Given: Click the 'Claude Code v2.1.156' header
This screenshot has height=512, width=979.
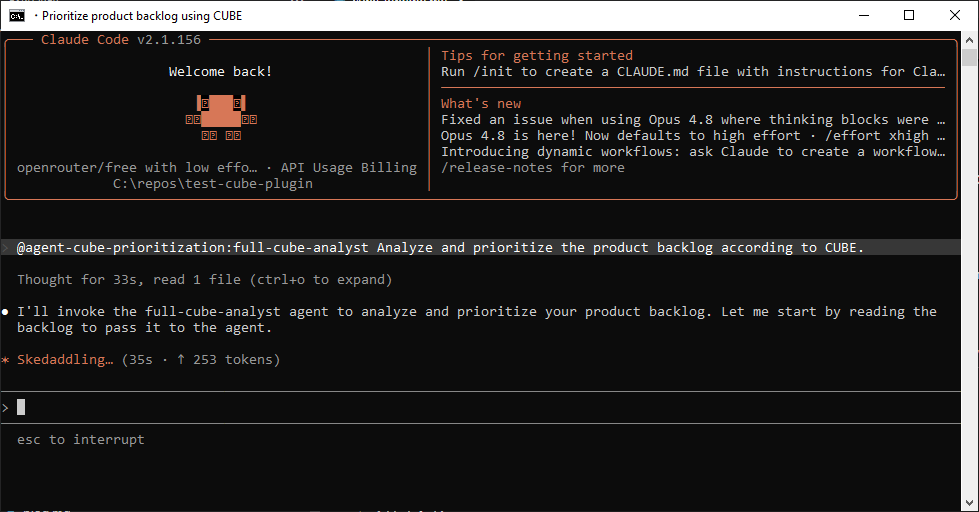Looking at the screenshot, I should pos(121,40).
